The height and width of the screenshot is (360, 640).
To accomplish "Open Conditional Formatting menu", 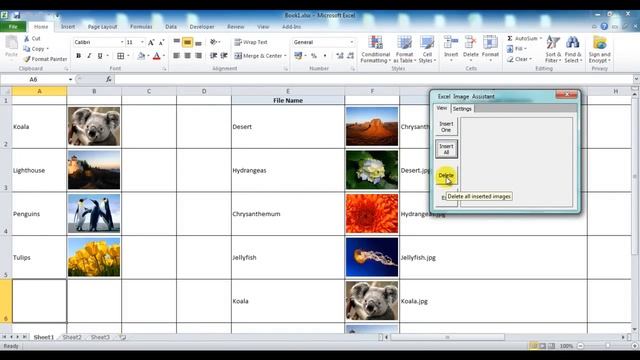I will [376, 49].
